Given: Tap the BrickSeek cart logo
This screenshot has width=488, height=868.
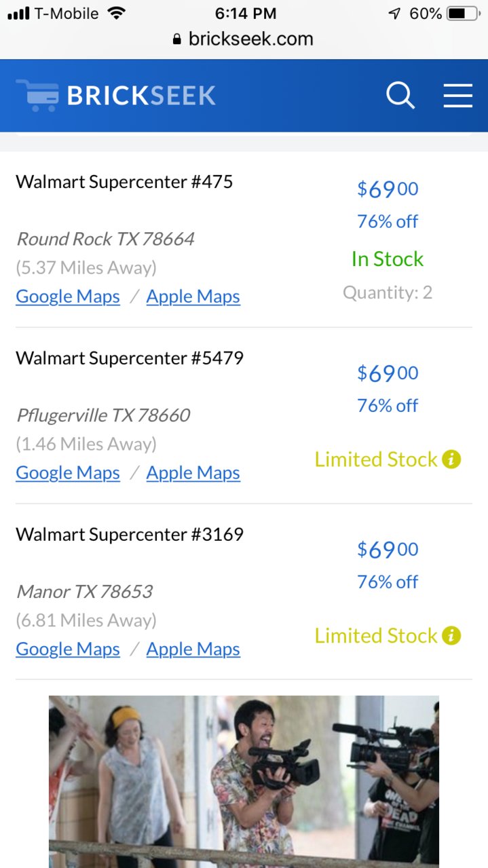Looking at the screenshot, I should click(37, 96).
